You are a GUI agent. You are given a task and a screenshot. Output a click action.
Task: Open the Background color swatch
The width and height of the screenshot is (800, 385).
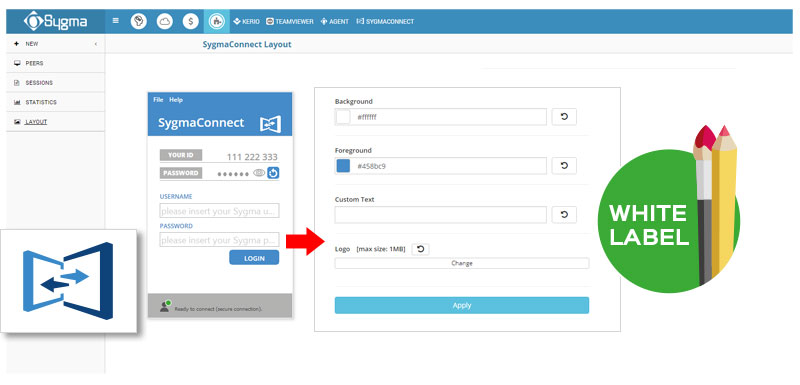(343, 117)
